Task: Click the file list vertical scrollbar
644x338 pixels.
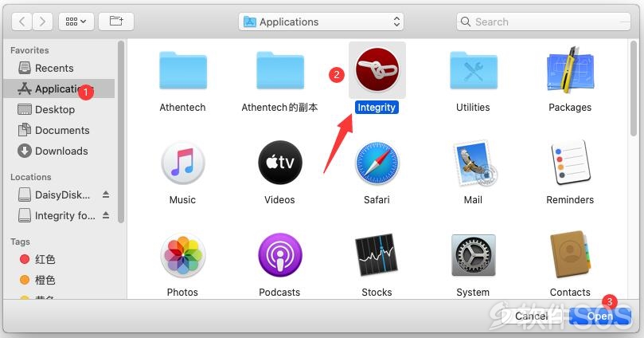Action: 634,88
